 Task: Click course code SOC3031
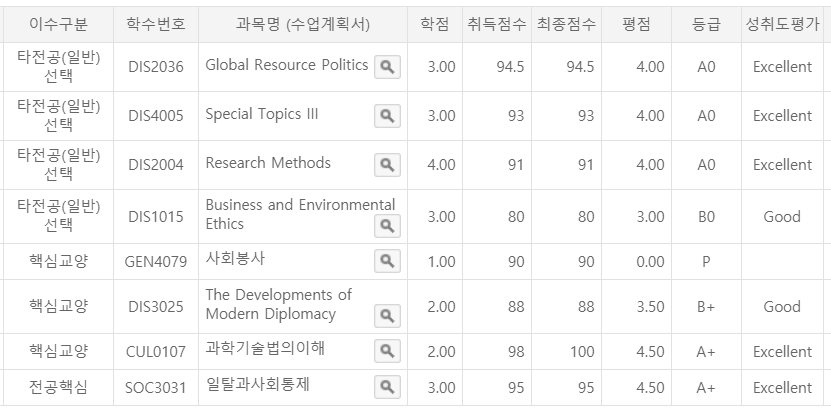pyautogui.click(x=156, y=388)
